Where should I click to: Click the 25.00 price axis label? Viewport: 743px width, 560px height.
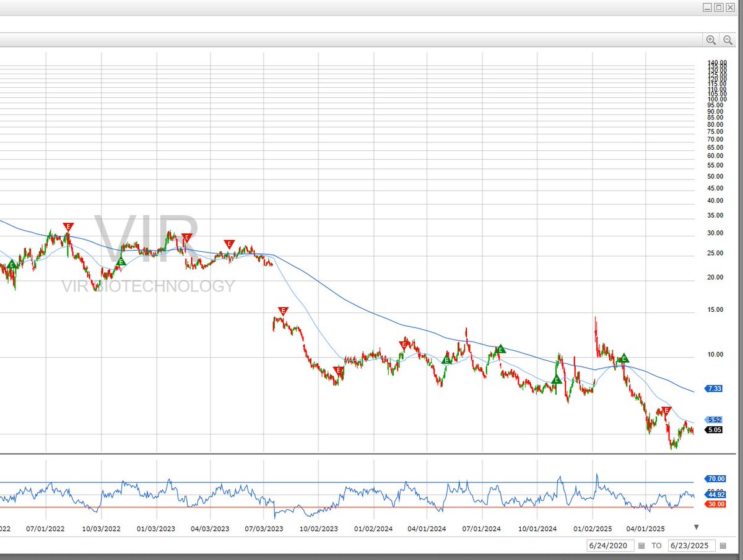(715, 252)
